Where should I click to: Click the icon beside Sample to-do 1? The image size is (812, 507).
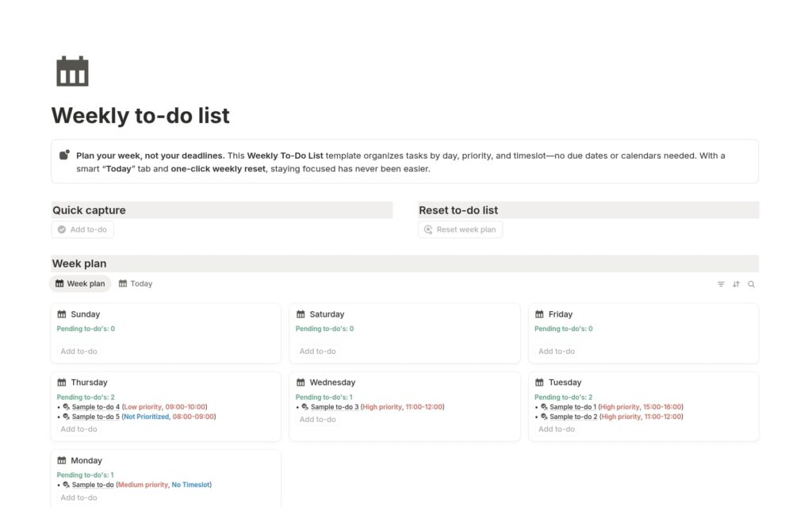[x=544, y=407]
